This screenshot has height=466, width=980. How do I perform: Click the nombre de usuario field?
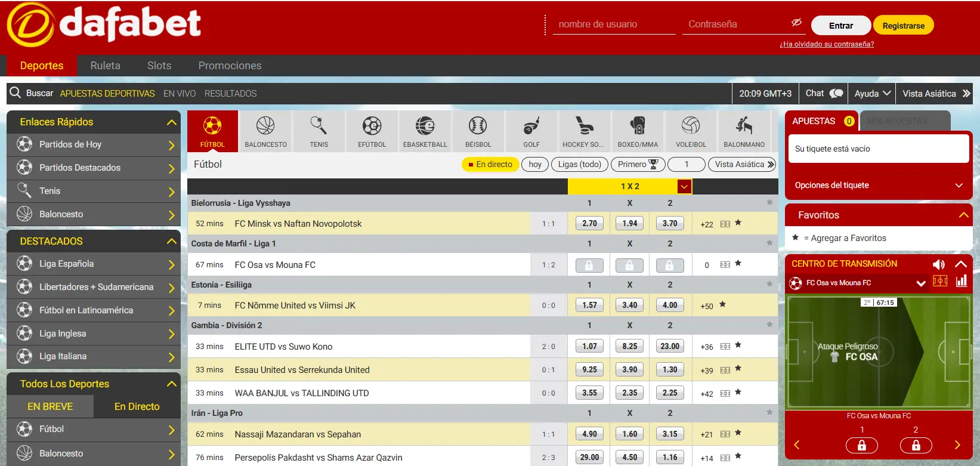coord(613,24)
